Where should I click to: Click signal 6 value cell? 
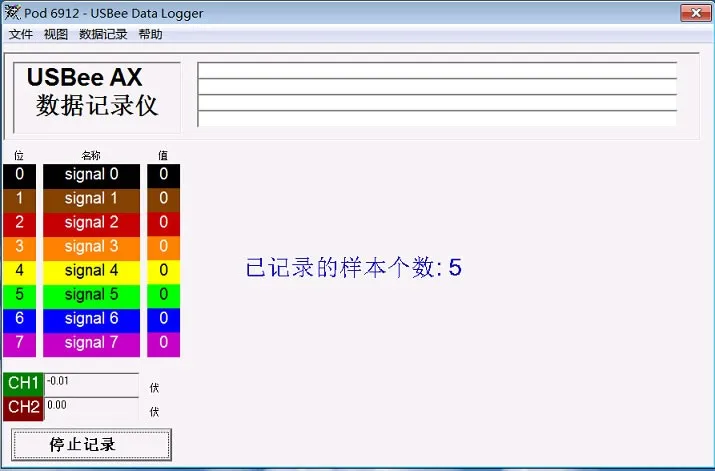click(163, 321)
